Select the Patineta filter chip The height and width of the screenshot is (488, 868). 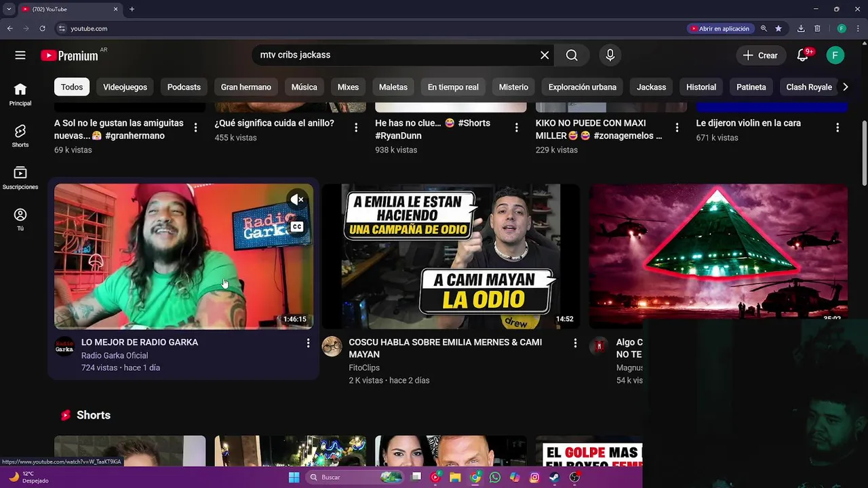(751, 87)
